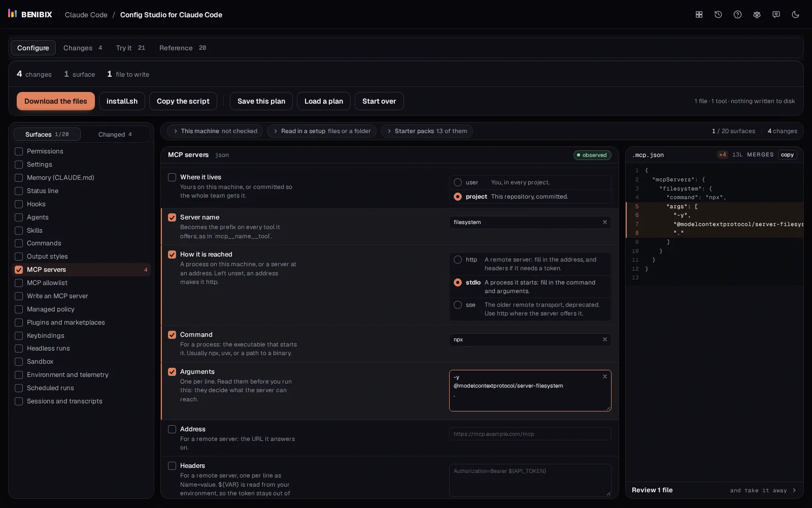Select the 'user' scope radio button
This screenshot has height=508, width=812.
pos(458,182)
